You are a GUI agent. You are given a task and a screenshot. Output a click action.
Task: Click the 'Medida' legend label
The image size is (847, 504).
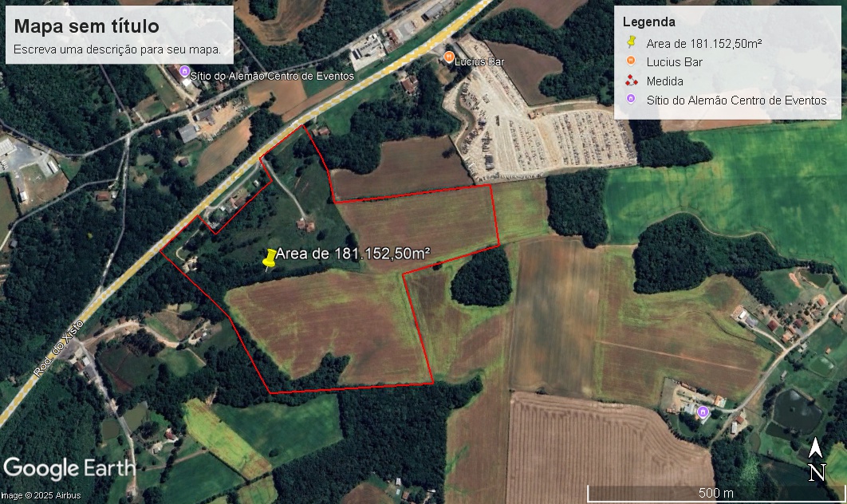tap(665, 81)
